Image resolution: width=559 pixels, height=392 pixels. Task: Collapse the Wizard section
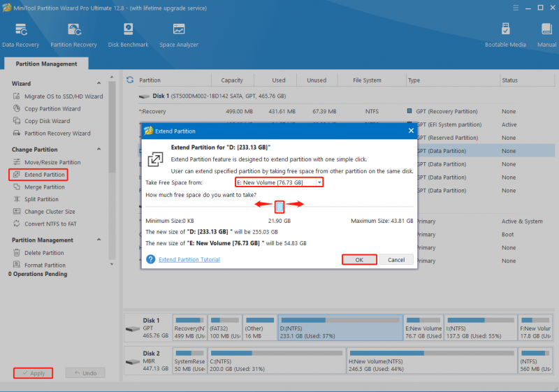pyautogui.click(x=99, y=83)
